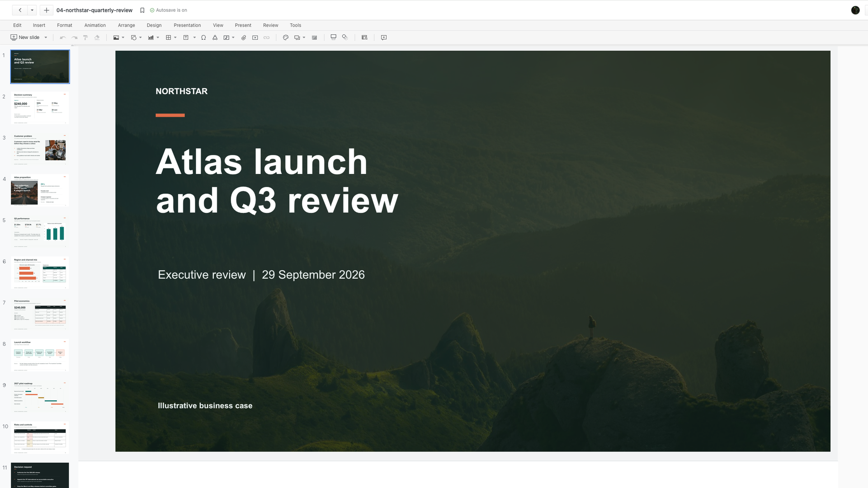Select slide 5 Q3 performance thumbnail
The height and width of the screenshot is (488, 868).
pos(40,232)
